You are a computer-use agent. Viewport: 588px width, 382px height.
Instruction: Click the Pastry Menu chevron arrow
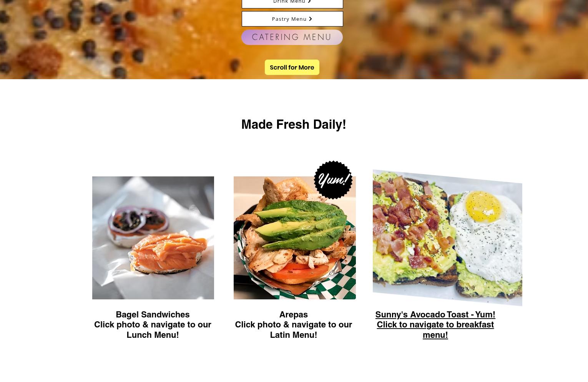coord(311,19)
